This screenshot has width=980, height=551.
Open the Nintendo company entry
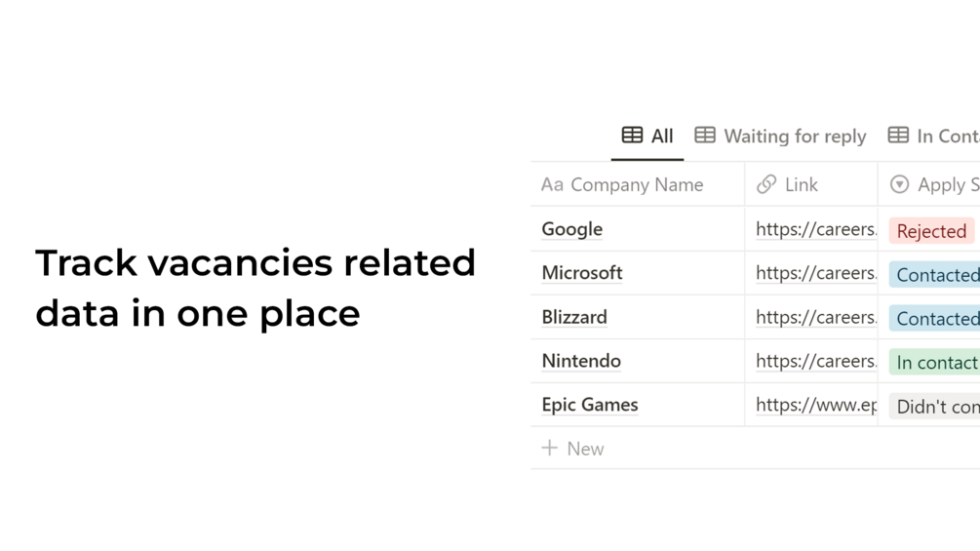tap(581, 361)
